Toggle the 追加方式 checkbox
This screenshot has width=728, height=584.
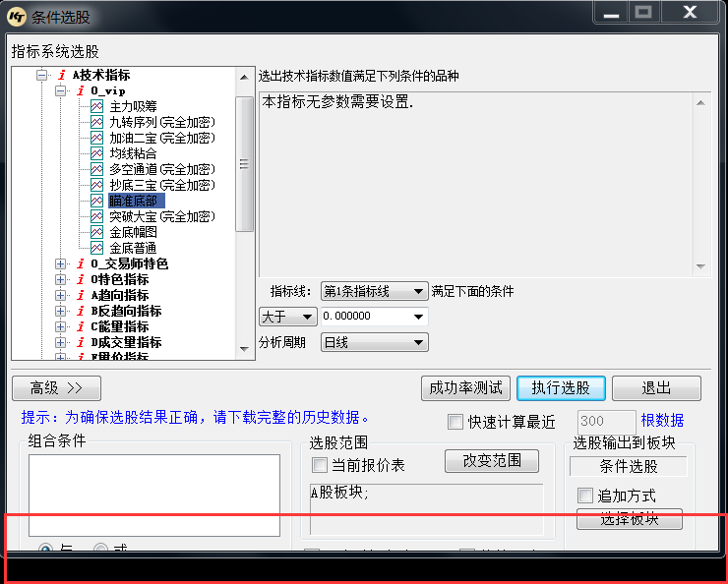pos(585,496)
